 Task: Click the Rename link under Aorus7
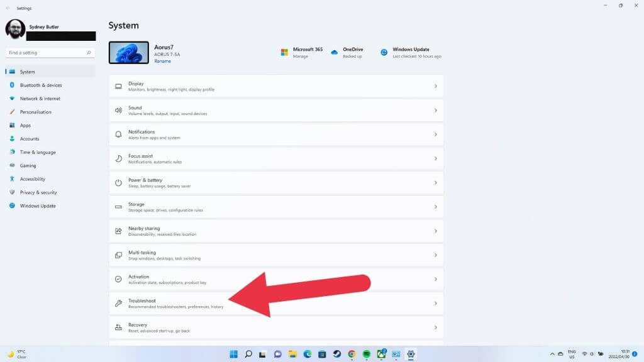pyautogui.click(x=163, y=61)
